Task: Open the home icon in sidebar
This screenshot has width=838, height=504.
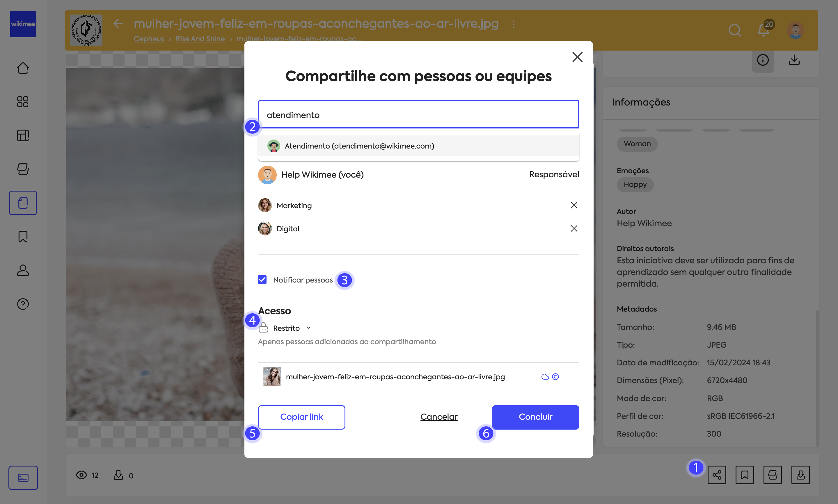Action: (x=23, y=68)
